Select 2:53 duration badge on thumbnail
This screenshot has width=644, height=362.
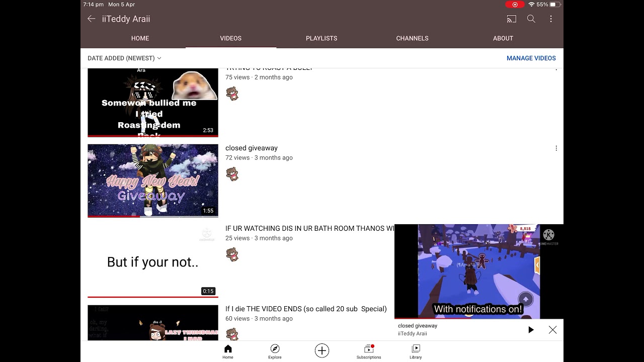point(208,130)
